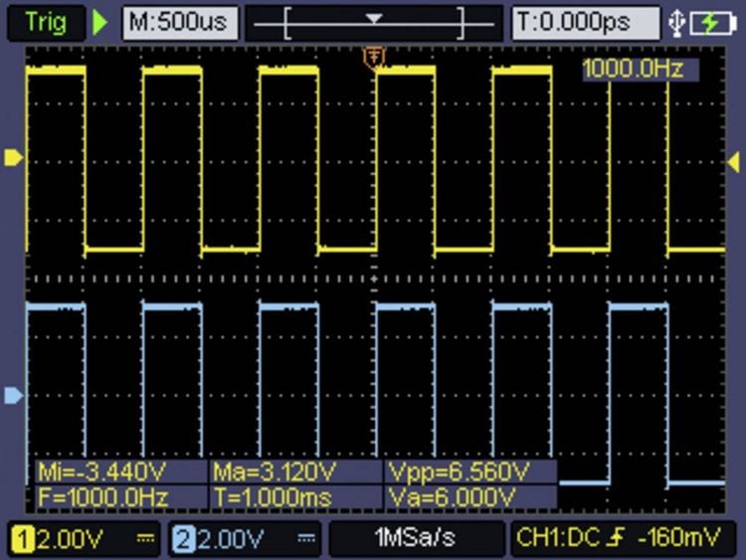Select the Mi=-3.440V measurement
746x560 pixels.
pos(121,471)
